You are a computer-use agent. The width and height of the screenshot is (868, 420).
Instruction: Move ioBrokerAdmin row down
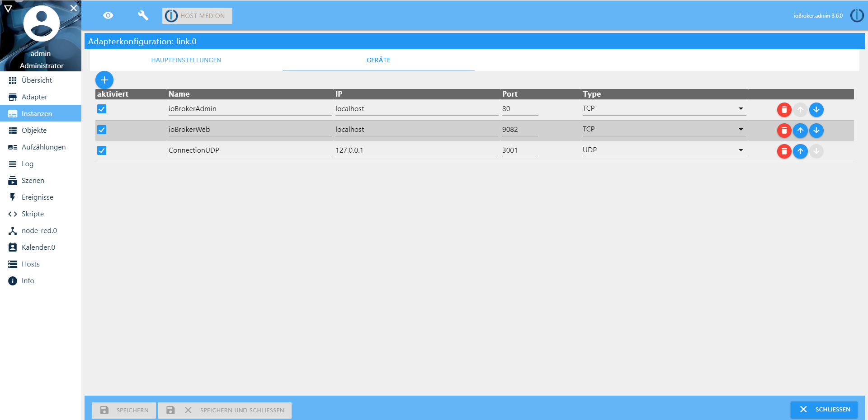pyautogui.click(x=816, y=110)
